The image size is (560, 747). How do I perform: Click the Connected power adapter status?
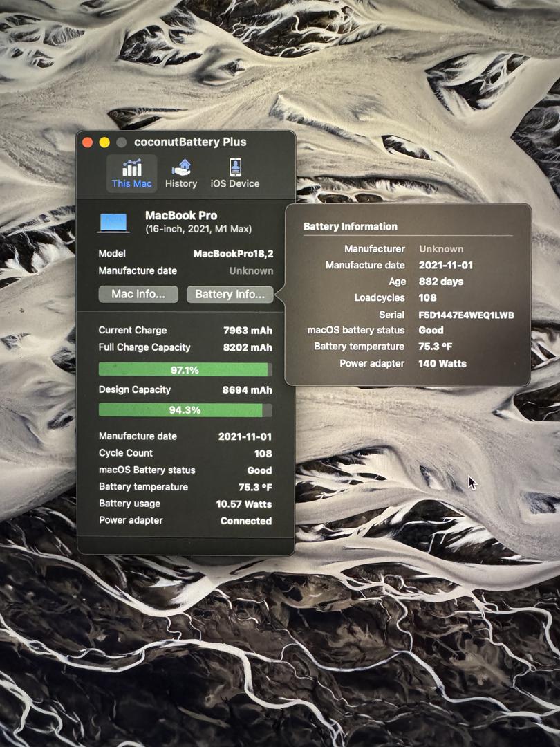point(245,521)
